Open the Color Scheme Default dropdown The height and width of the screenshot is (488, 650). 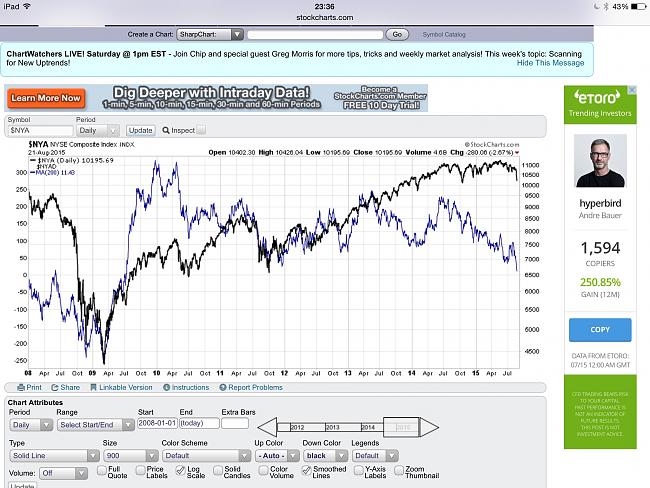coord(206,456)
